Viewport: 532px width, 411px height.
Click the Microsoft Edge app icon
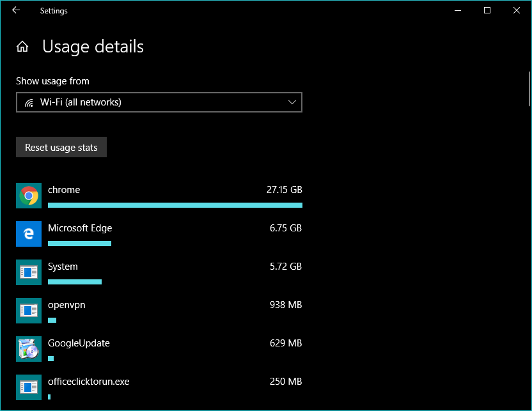pos(28,233)
